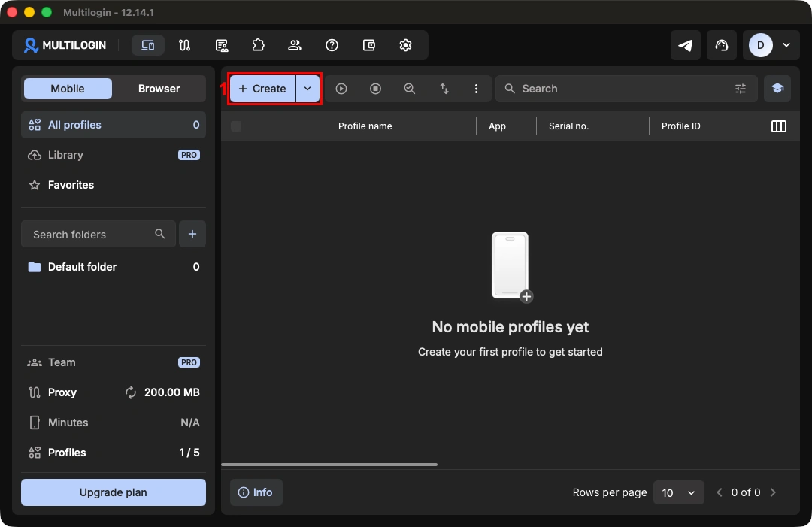Click the graduation cap tutorials icon
The width and height of the screenshot is (812, 527).
(777, 89)
